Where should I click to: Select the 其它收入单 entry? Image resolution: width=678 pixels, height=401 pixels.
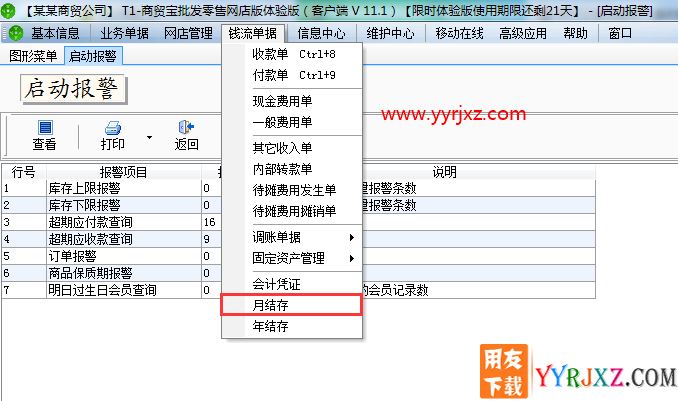[x=292, y=148]
